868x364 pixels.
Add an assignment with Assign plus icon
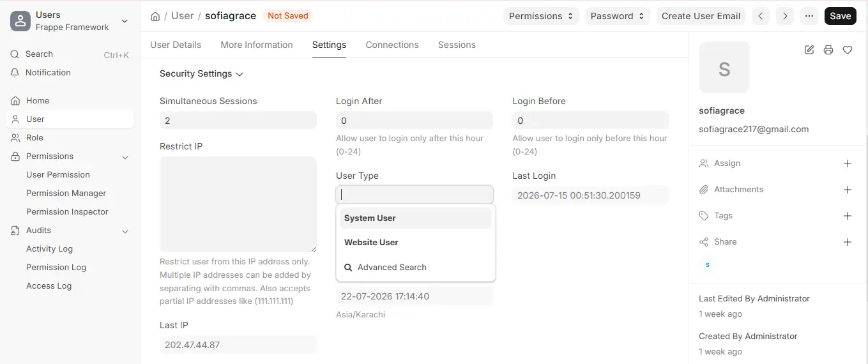848,163
